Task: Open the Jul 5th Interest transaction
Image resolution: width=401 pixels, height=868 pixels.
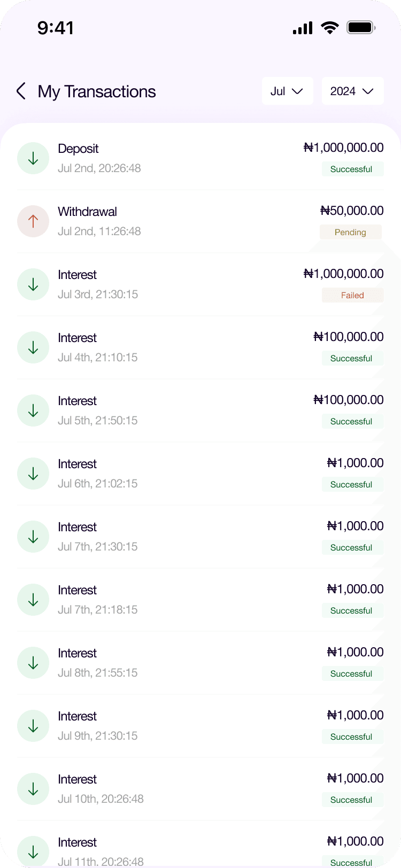Action: click(200, 410)
